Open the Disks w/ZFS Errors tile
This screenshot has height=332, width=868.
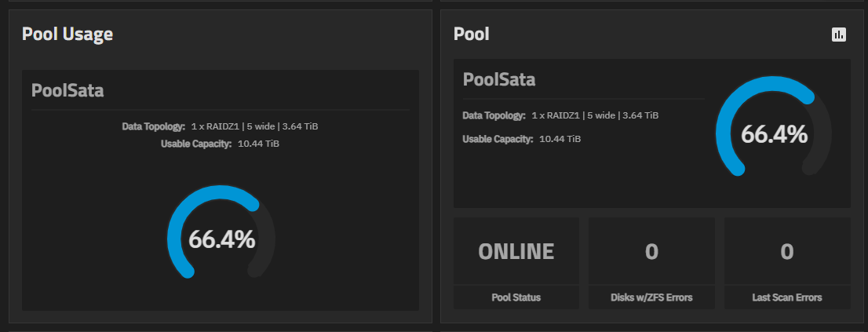651,251
